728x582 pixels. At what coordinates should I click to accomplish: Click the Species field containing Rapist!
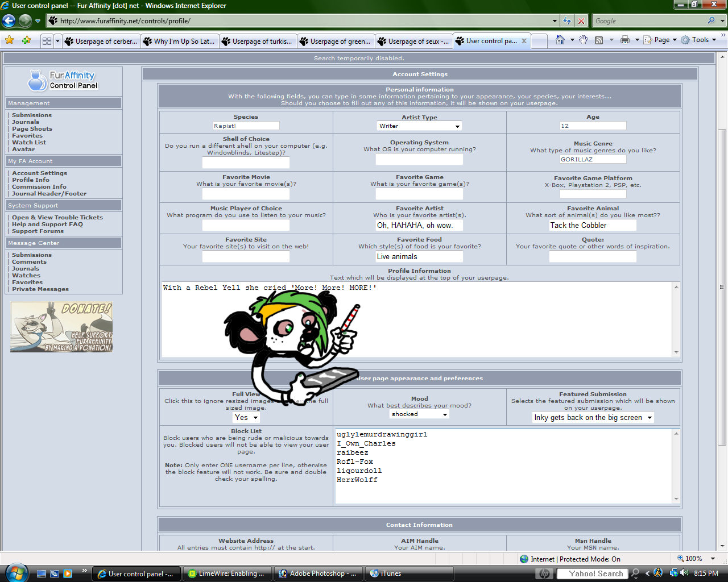246,126
